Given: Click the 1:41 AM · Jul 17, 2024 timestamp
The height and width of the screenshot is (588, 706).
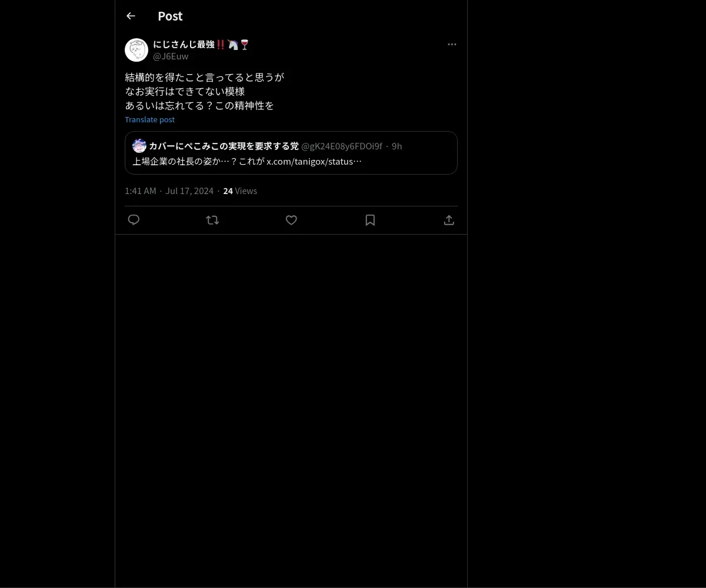Looking at the screenshot, I should [x=169, y=191].
